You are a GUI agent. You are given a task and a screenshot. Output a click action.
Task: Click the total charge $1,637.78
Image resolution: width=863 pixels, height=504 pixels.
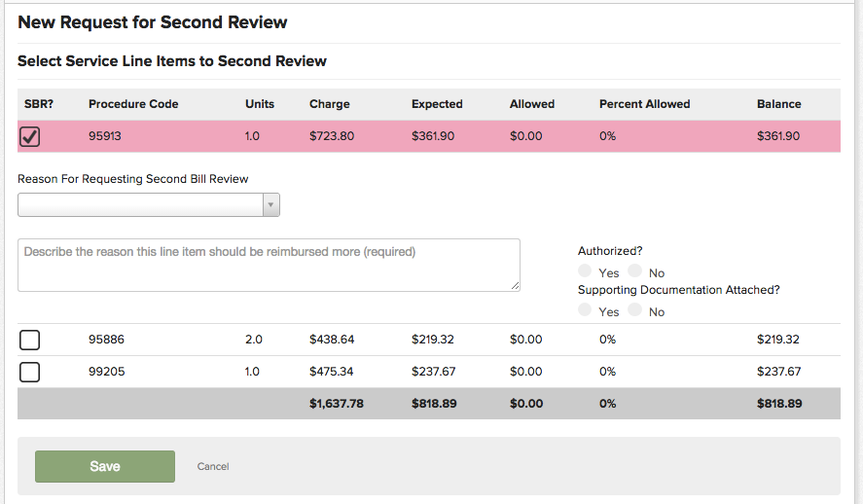[x=337, y=404]
